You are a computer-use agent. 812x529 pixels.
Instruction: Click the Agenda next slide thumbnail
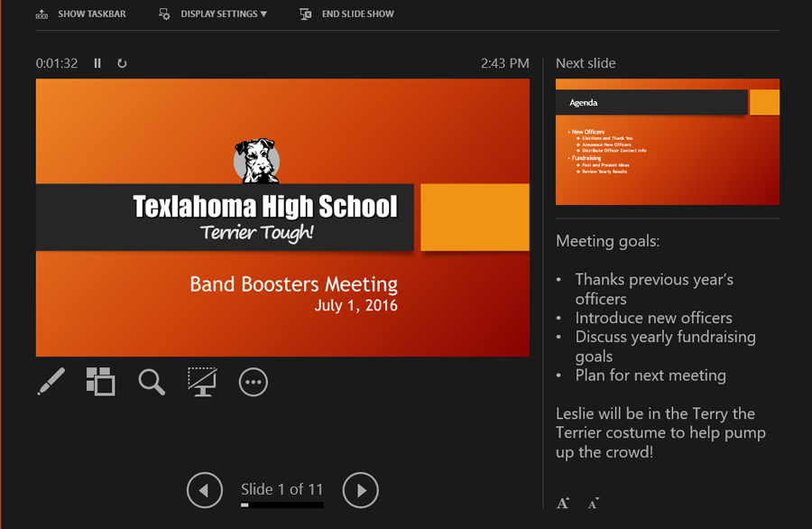[x=667, y=142]
